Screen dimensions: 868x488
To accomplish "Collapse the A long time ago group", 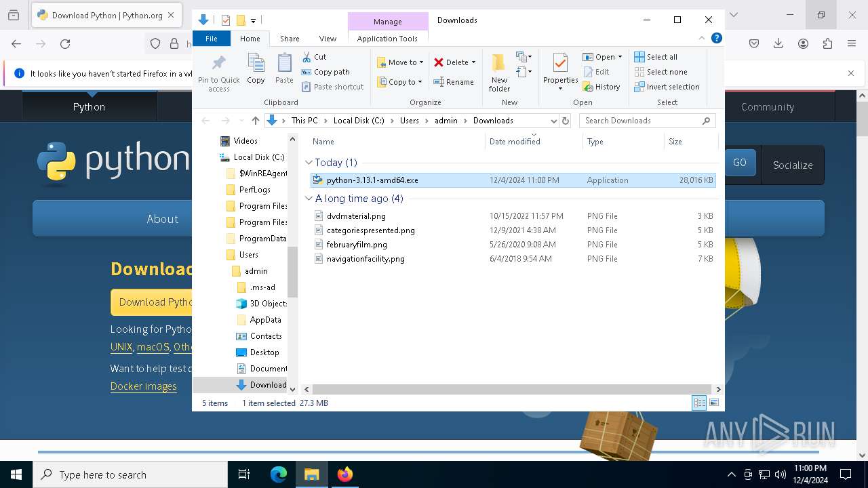I will (309, 199).
